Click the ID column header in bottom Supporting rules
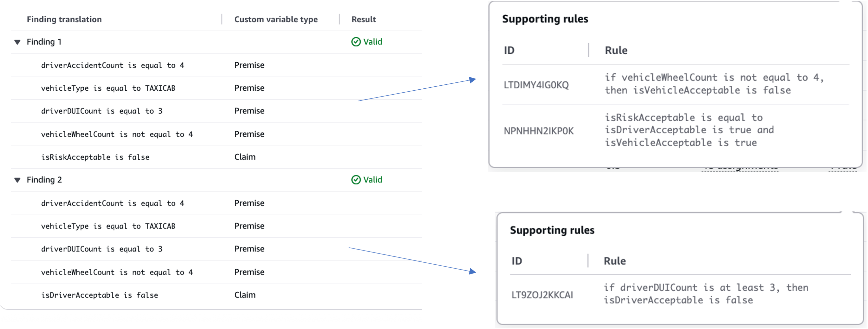Viewport: 868px width, 329px height. (516, 261)
